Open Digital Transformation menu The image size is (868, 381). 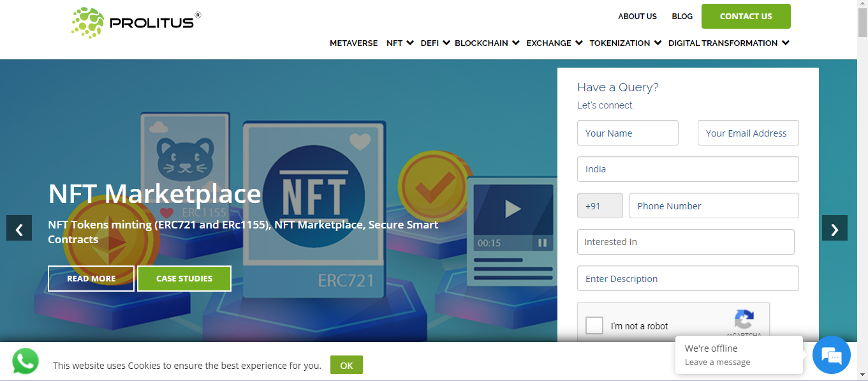click(x=728, y=43)
